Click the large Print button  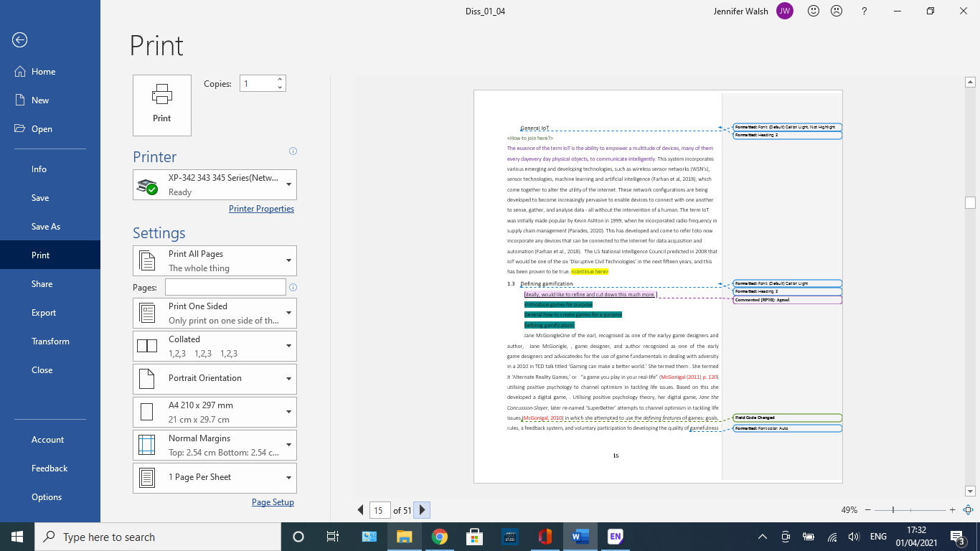tap(162, 105)
